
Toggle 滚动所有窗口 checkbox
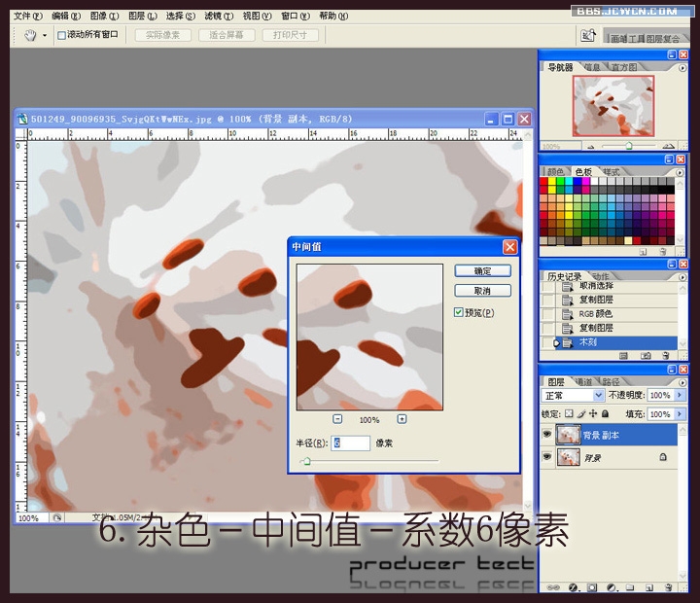coord(61,35)
